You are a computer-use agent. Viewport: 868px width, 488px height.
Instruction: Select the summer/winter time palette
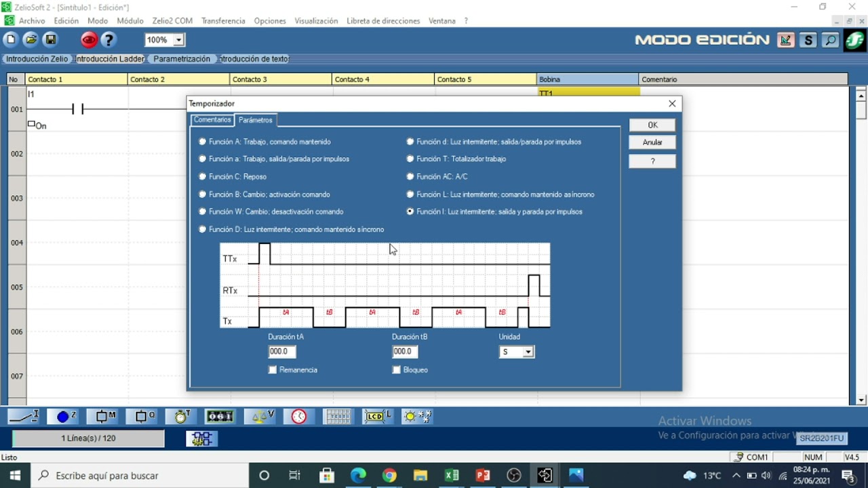pyautogui.click(x=417, y=416)
